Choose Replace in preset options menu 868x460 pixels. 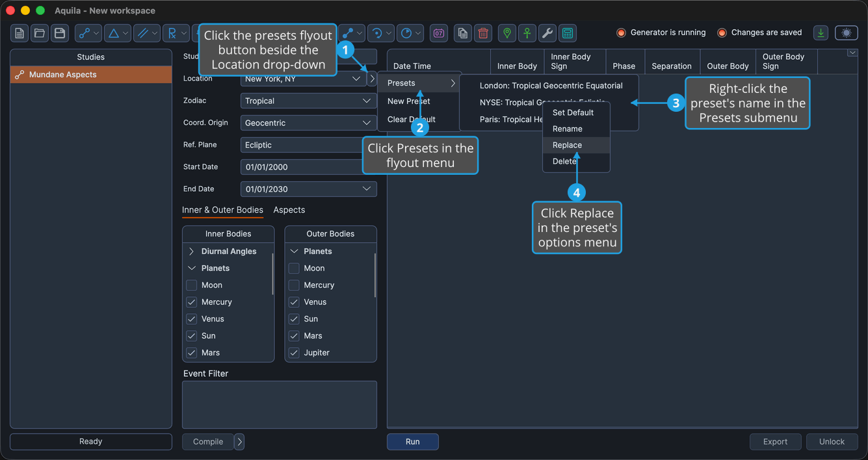tap(576, 145)
